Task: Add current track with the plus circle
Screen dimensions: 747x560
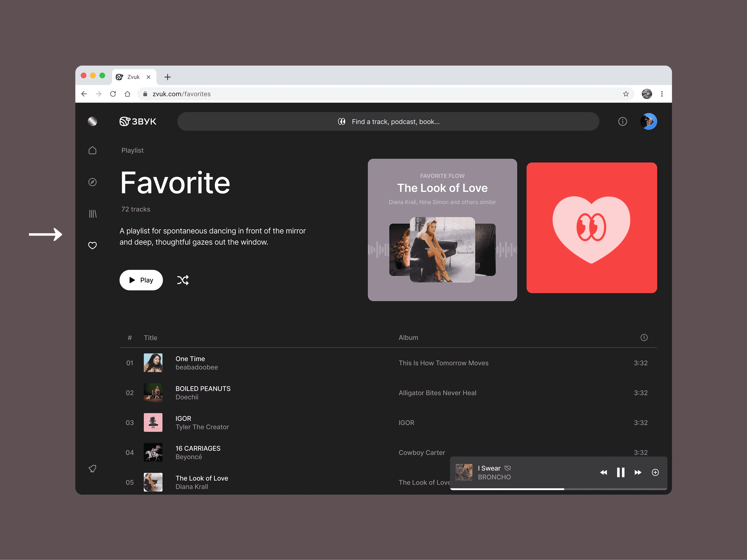Action: 655,473
